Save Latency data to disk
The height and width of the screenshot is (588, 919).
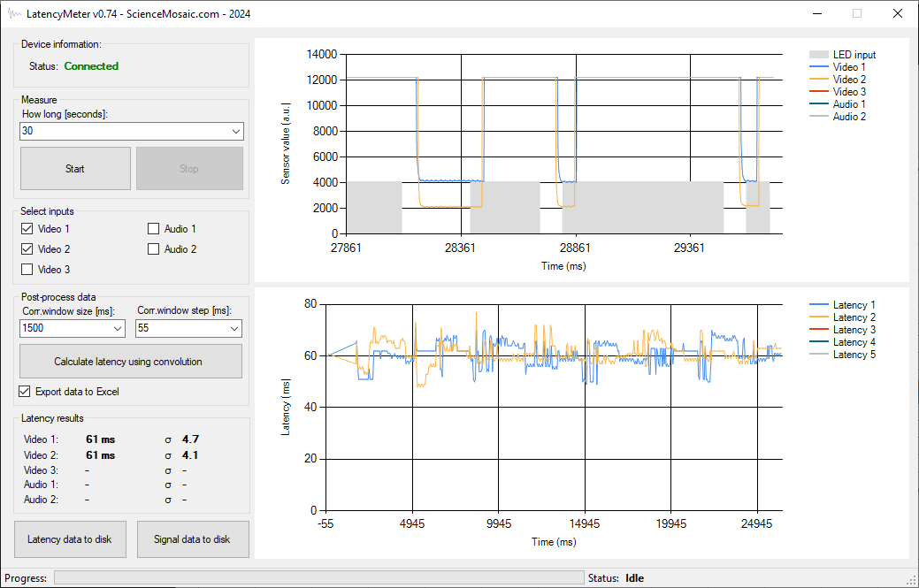pos(70,539)
